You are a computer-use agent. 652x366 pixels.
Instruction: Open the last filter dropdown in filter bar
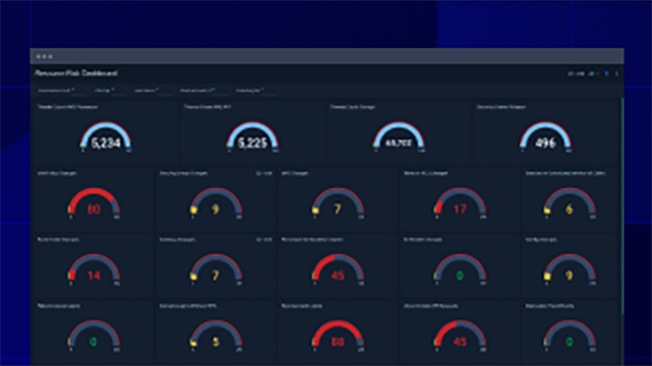[x=250, y=90]
